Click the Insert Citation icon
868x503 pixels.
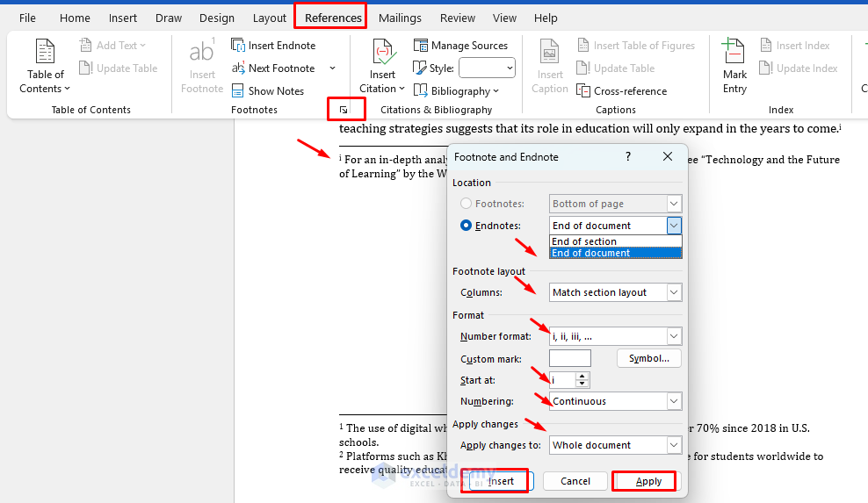[382, 53]
